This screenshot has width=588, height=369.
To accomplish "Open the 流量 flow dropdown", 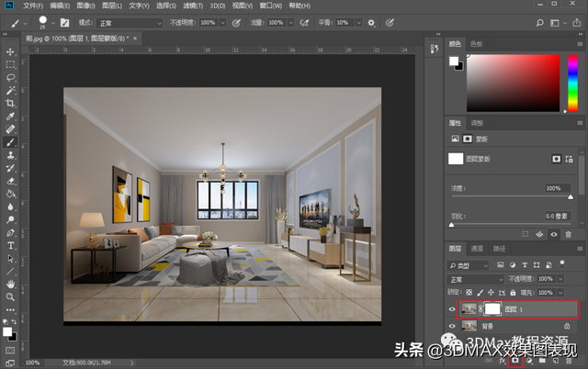I will pos(290,23).
